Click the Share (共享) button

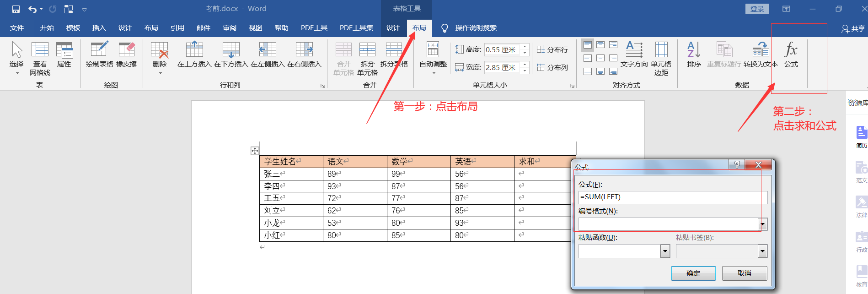(853, 28)
